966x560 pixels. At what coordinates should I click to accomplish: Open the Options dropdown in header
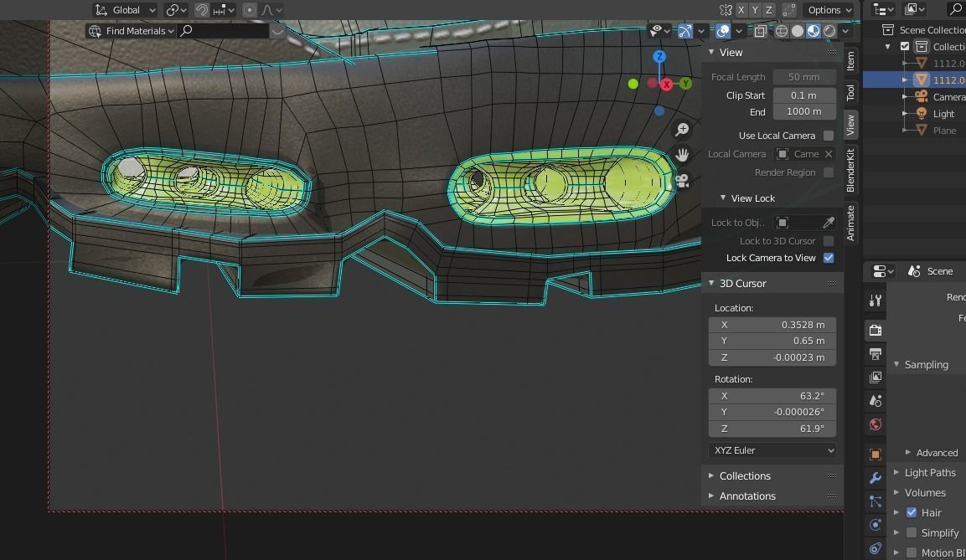(x=829, y=10)
